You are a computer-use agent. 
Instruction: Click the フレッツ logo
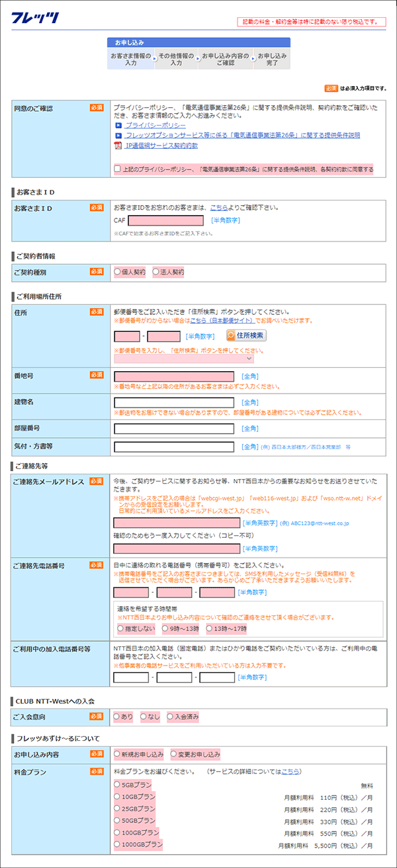35,18
